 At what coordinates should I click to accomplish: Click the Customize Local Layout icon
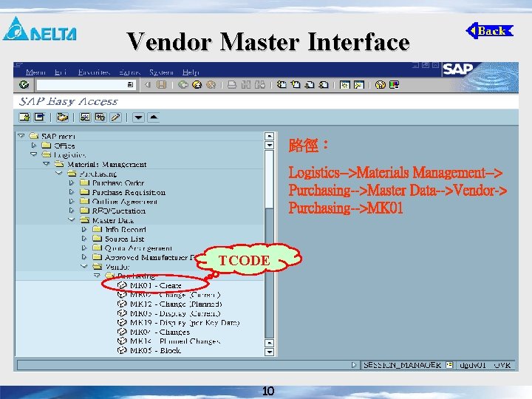click(x=395, y=84)
